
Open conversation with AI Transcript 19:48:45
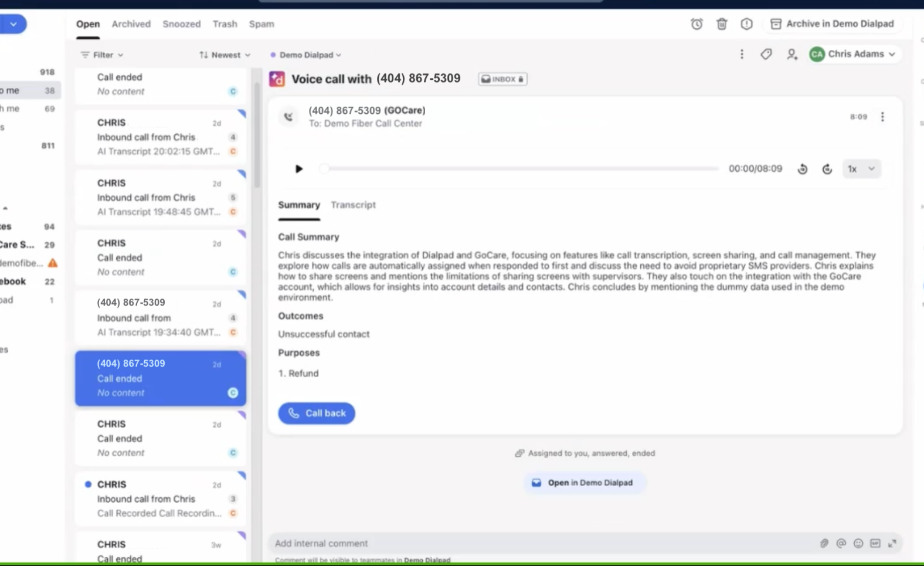click(161, 197)
